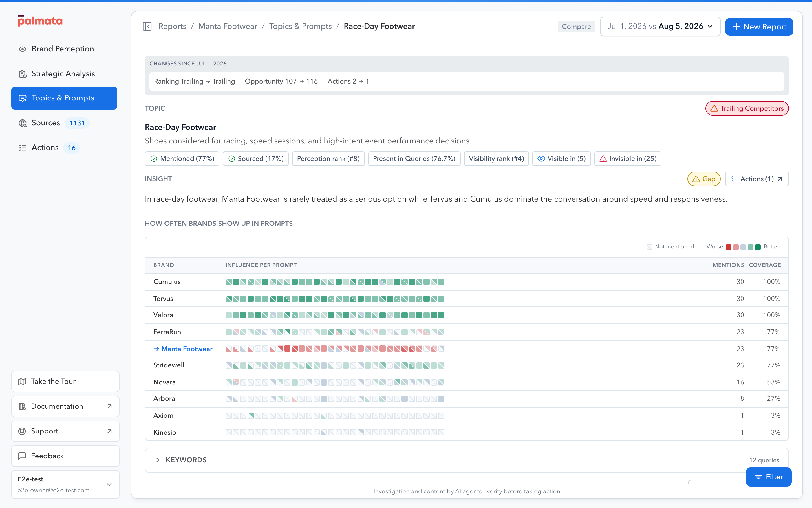Click the Visible in (5) chip
Viewport: 812px width, 508px height.
561,159
